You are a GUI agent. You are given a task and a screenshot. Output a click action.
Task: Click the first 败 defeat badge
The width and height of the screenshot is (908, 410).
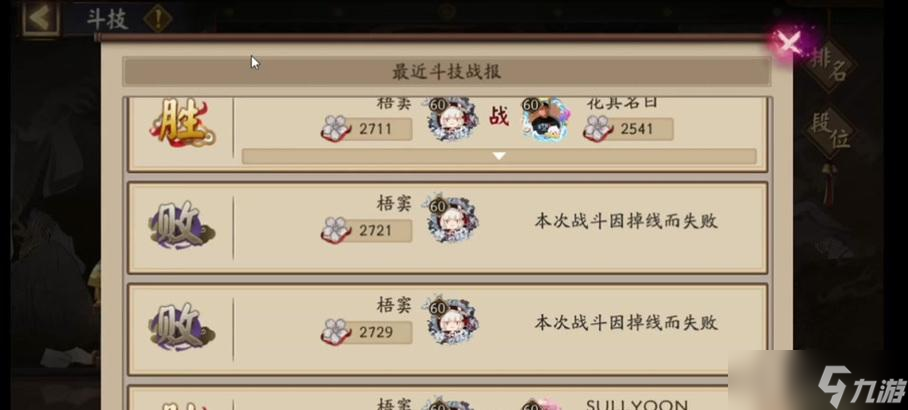coord(182,225)
